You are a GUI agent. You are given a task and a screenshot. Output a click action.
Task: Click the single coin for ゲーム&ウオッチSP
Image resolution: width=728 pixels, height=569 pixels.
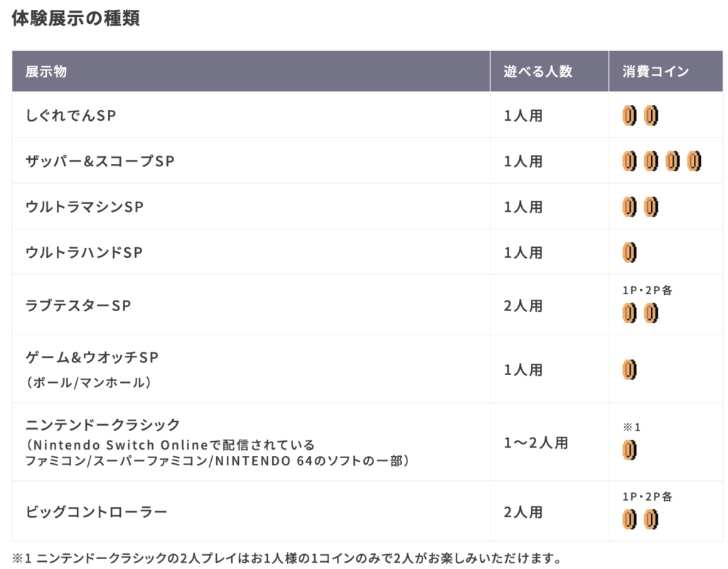click(629, 369)
